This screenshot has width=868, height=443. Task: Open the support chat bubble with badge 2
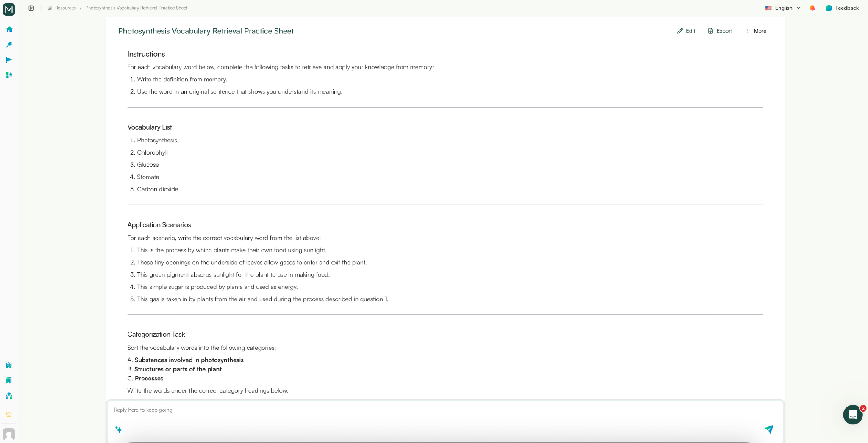(852, 414)
